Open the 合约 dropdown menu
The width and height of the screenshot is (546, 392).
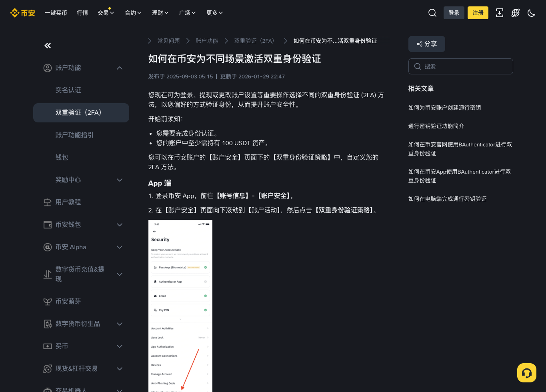[133, 13]
